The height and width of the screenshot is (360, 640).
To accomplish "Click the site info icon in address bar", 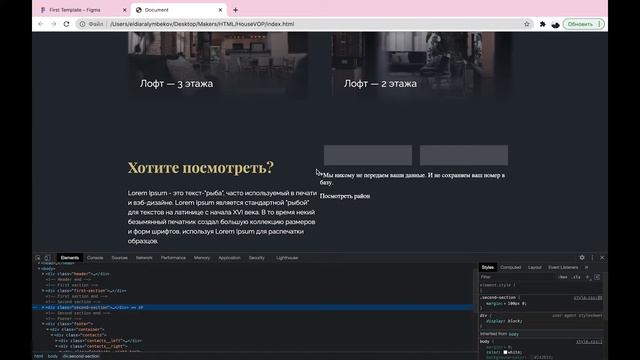I will pyautogui.click(x=82, y=24).
